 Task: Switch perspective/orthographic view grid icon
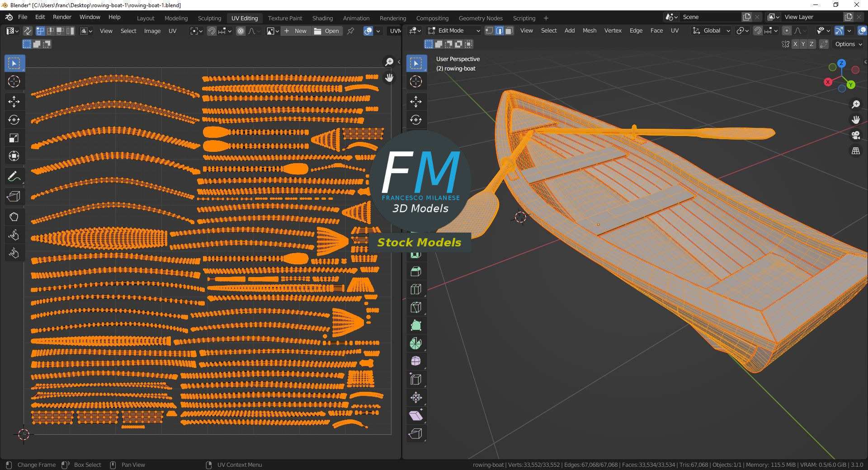click(x=855, y=151)
